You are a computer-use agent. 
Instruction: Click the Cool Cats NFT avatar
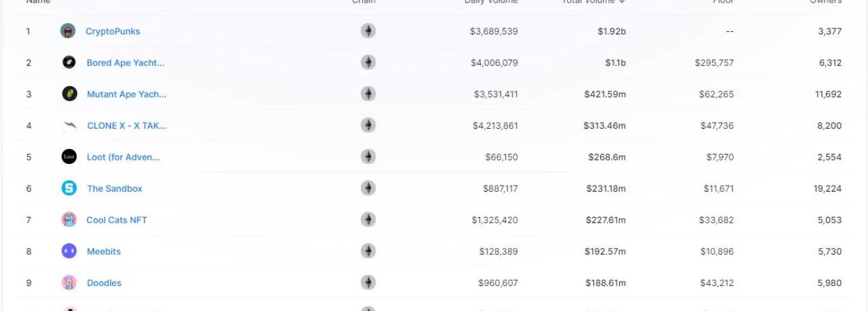click(69, 220)
